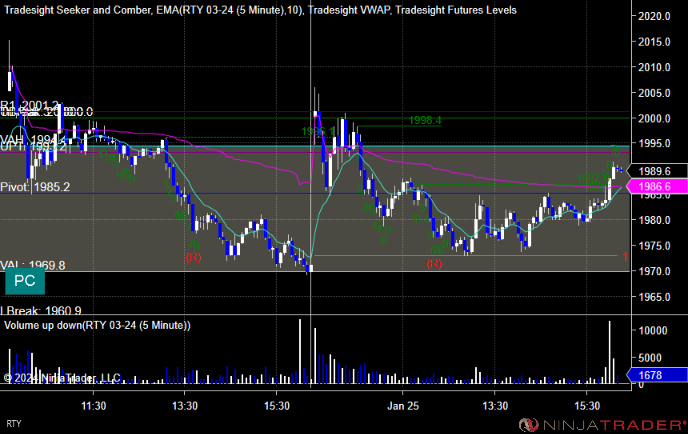Click the 2015.0 price axis label
688x434 pixels.
coord(654,42)
